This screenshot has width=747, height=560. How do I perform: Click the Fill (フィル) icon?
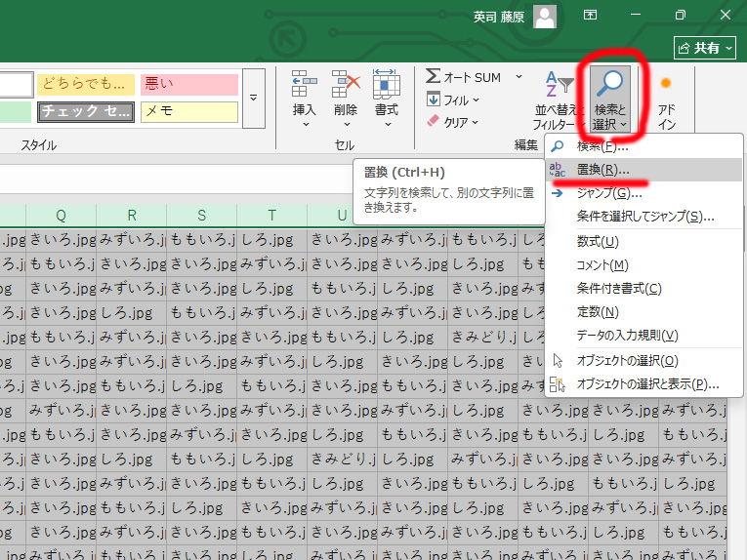tap(435, 100)
